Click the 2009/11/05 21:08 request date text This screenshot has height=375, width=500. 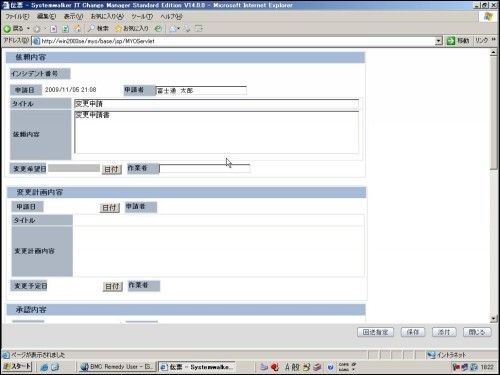pos(71,90)
